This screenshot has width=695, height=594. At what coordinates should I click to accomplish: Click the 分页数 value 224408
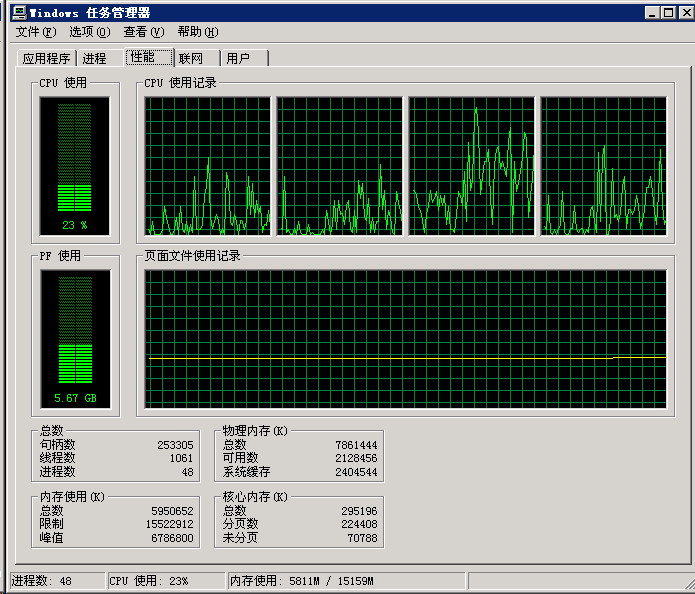(359, 524)
